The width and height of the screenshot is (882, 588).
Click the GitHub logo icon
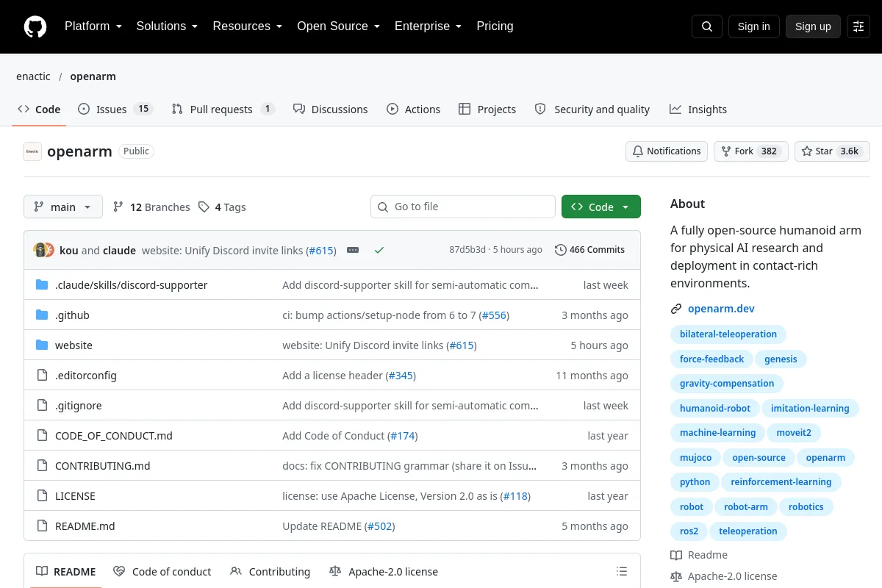(x=35, y=26)
